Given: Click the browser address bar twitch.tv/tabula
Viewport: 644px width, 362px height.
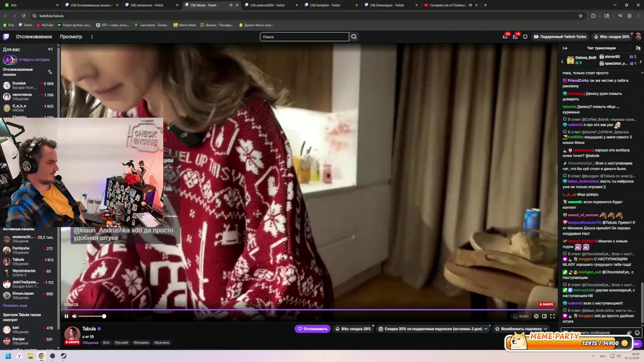Looking at the screenshot, I should (x=51, y=16).
